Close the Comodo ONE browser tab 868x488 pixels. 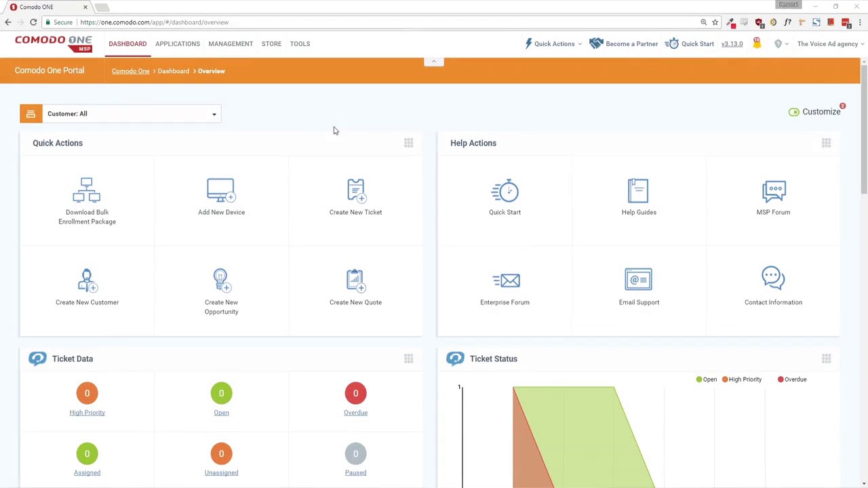[x=85, y=7]
